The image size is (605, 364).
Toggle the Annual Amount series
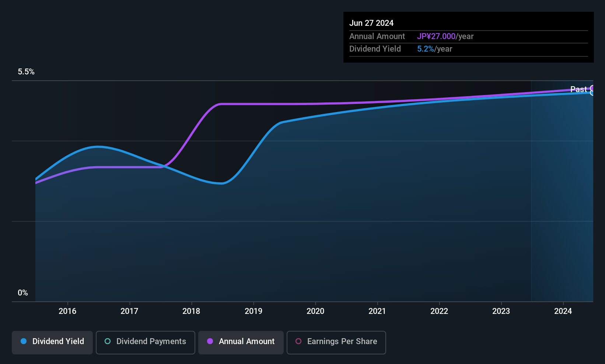click(x=241, y=342)
